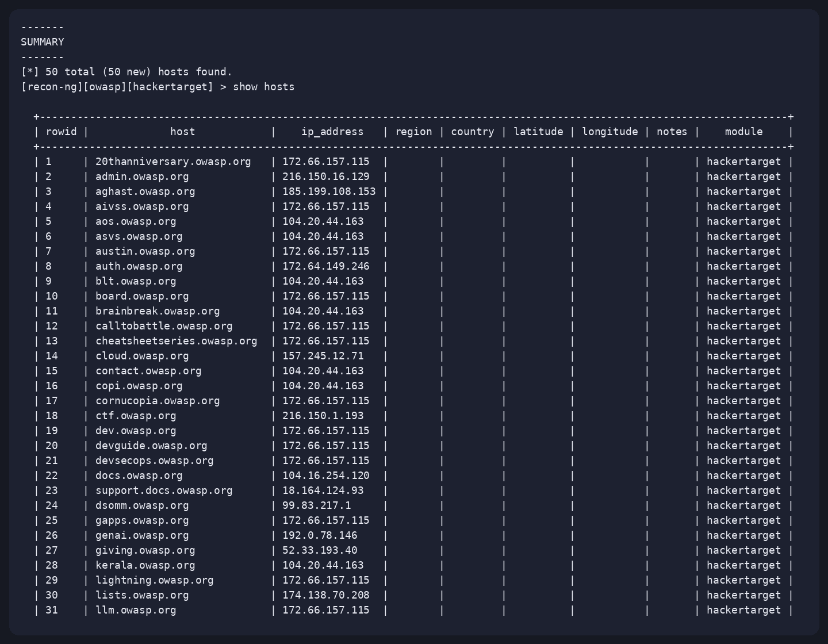The image size is (828, 644).
Task: Select the asvs.owasp.org host entry
Action: [x=139, y=236]
